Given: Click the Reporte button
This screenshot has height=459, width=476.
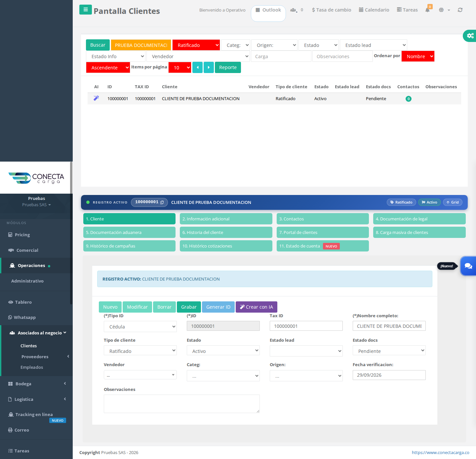Looking at the screenshot, I should click(x=228, y=67).
